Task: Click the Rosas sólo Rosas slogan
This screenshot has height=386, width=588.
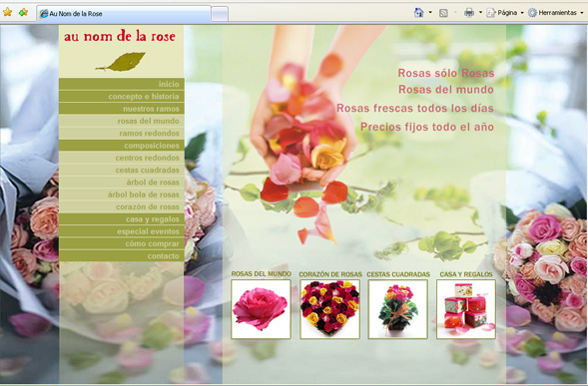Action: (446, 73)
